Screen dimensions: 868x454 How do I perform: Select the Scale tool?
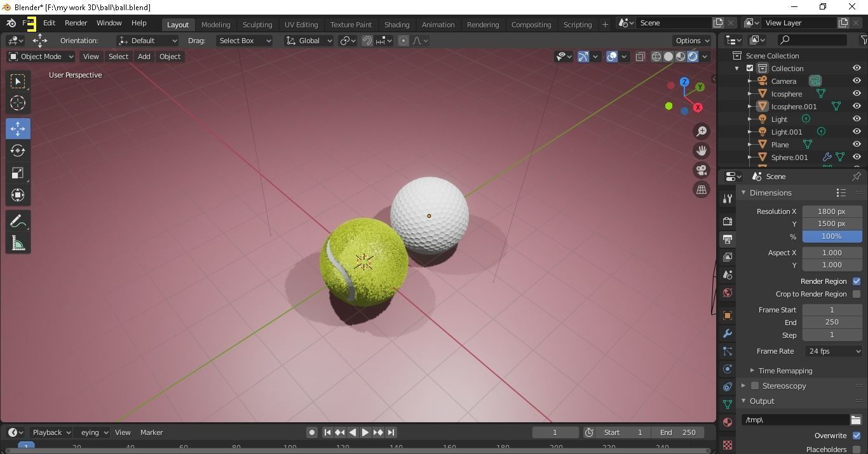click(x=18, y=173)
